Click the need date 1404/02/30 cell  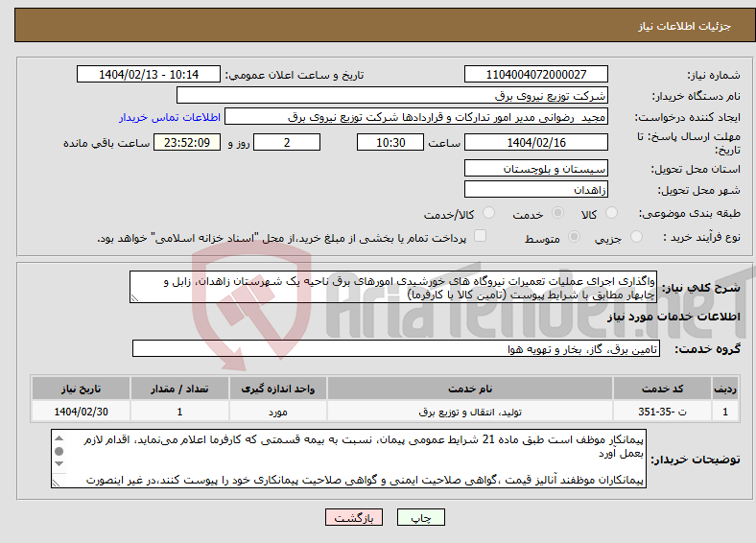[x=81, y=412]
